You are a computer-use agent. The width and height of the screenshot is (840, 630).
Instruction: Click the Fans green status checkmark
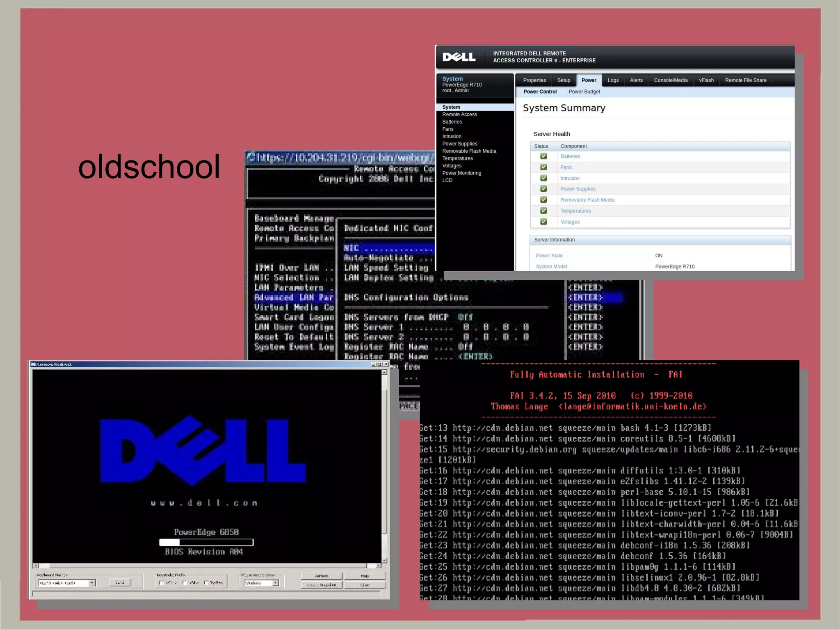[x=543, y=167]
